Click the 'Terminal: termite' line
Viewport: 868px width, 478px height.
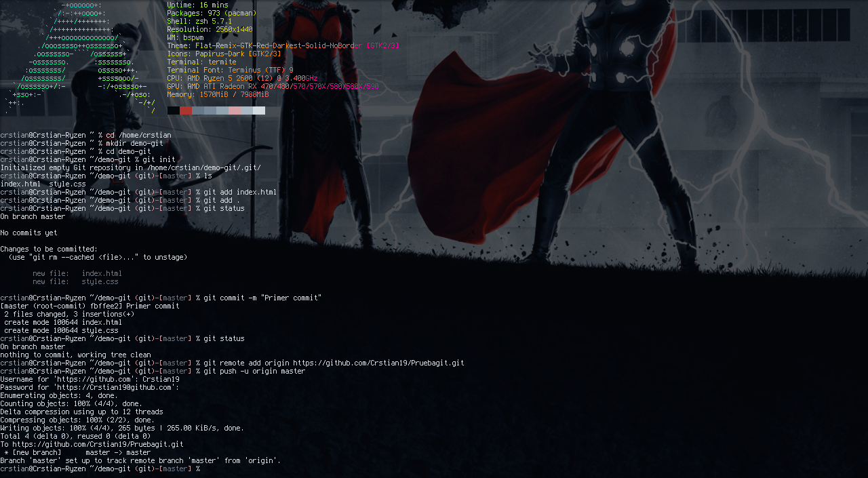[x=201, y=62]
